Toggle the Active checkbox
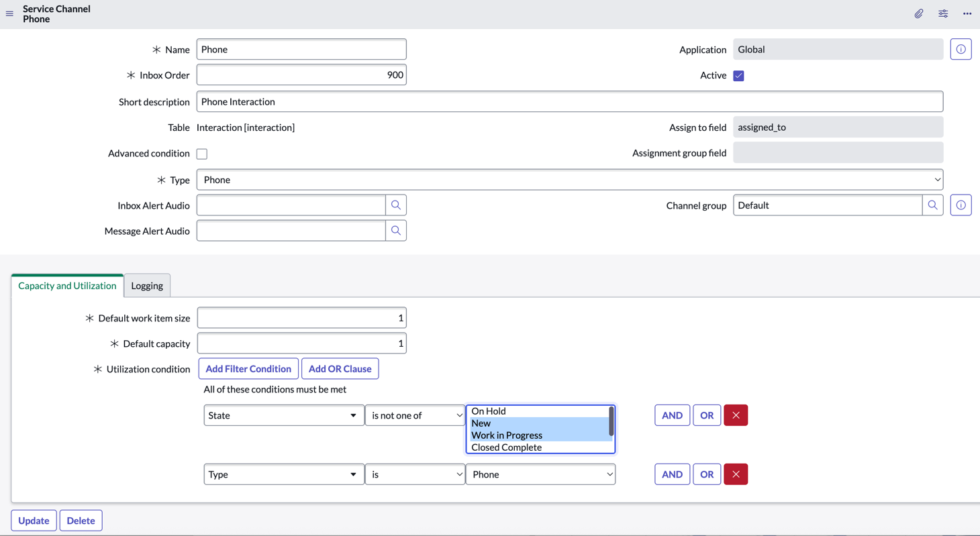Viewport: 980px width, 536px height. [x=738, y=75]
